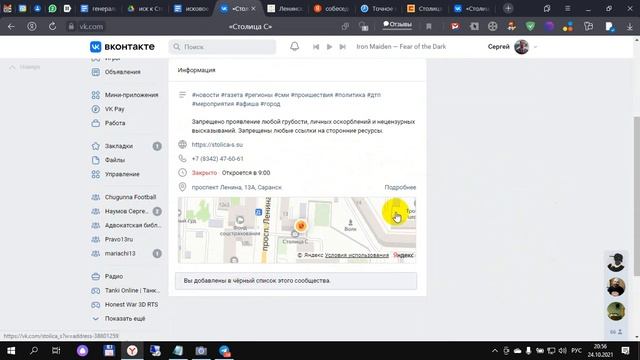Skip to previous track in player
Screen dimensions: 640x360
(x=316, y=47)
